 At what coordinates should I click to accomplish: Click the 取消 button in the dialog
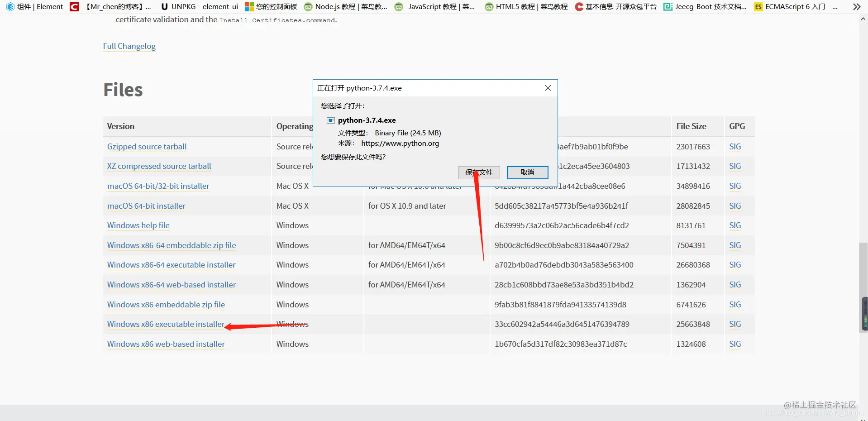(527, 172)
